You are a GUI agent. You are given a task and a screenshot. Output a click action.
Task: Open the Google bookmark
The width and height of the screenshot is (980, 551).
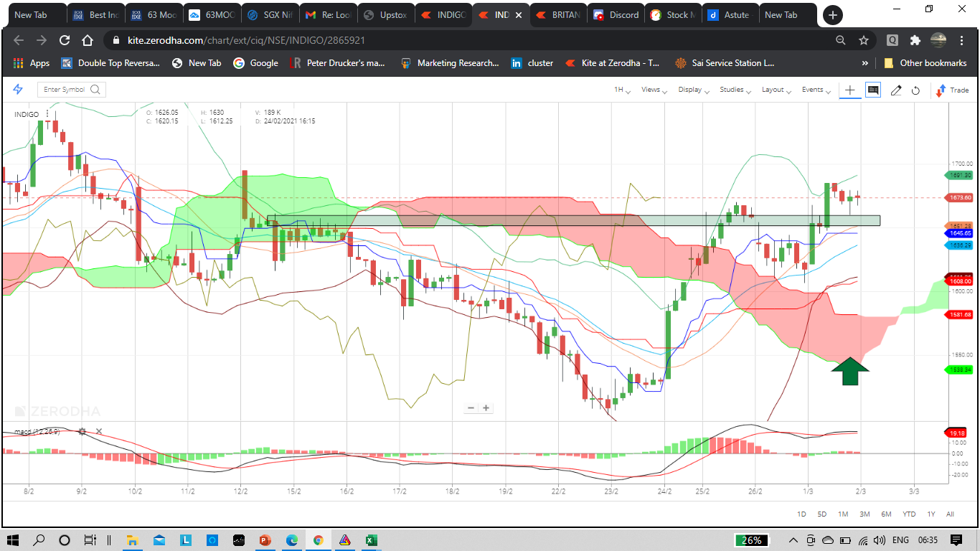255,63
